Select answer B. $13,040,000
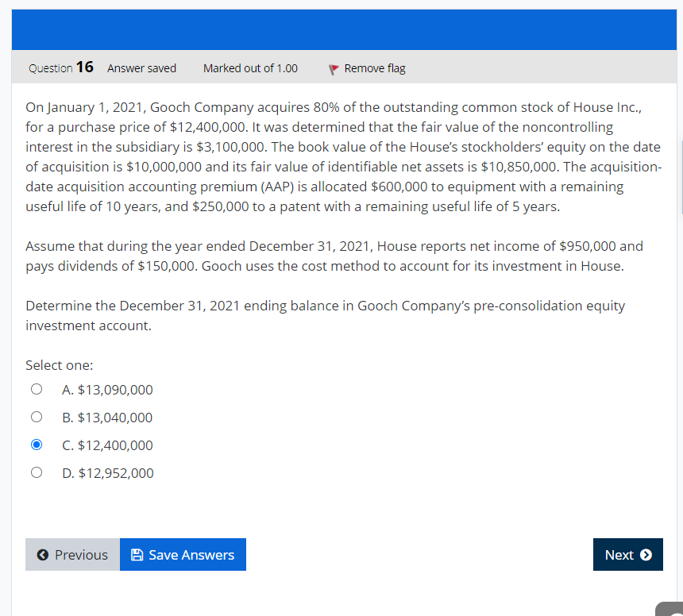 point(37,417)
